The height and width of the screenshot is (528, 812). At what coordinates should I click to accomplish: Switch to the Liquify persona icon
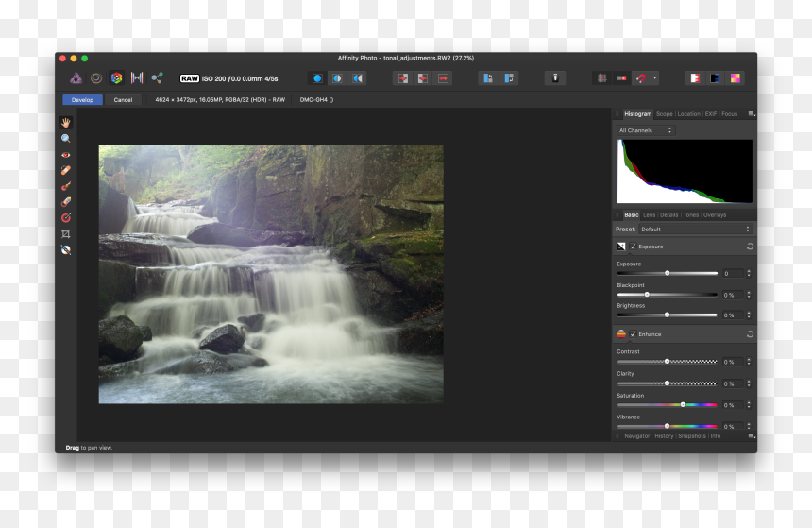(96, 78)
